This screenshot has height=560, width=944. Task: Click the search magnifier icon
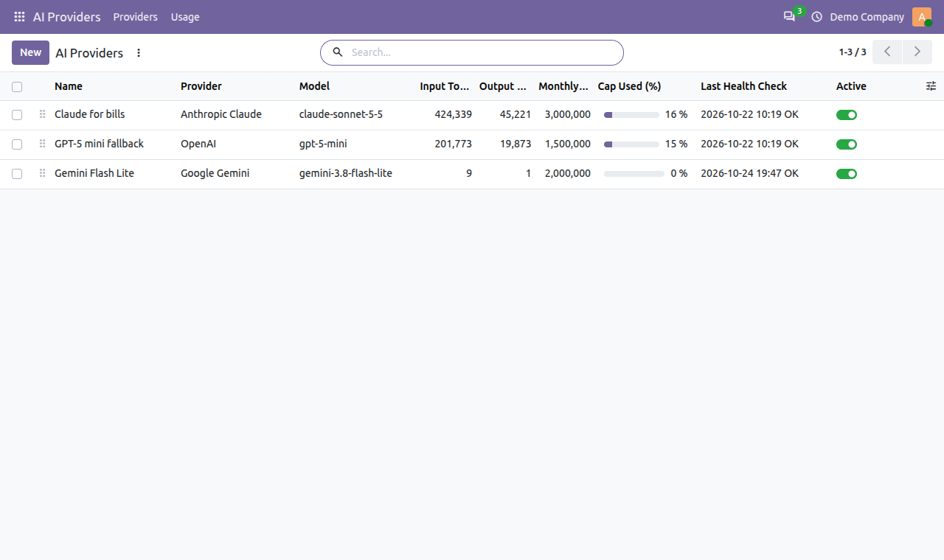tap(338, 52)
